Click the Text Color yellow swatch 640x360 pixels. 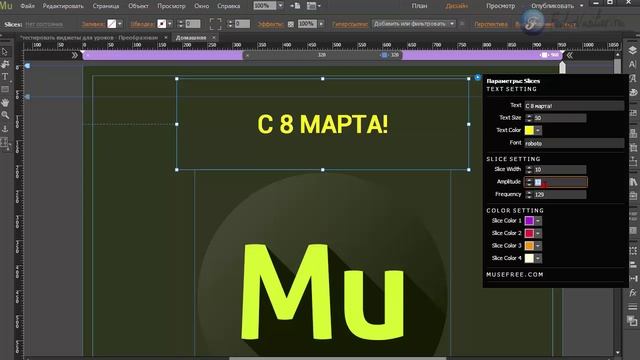click(x=529, y=130)
